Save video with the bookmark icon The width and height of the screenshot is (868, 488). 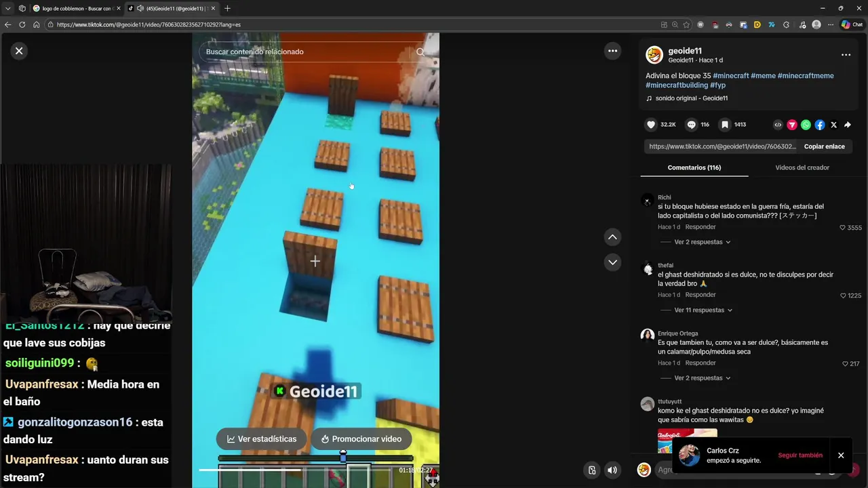tap(725, 125)
